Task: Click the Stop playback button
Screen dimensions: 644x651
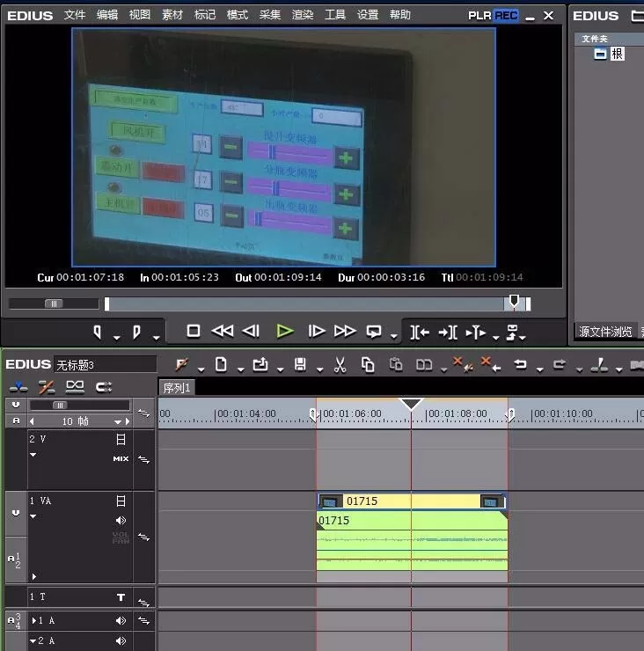Action: [x=194, y=332]
